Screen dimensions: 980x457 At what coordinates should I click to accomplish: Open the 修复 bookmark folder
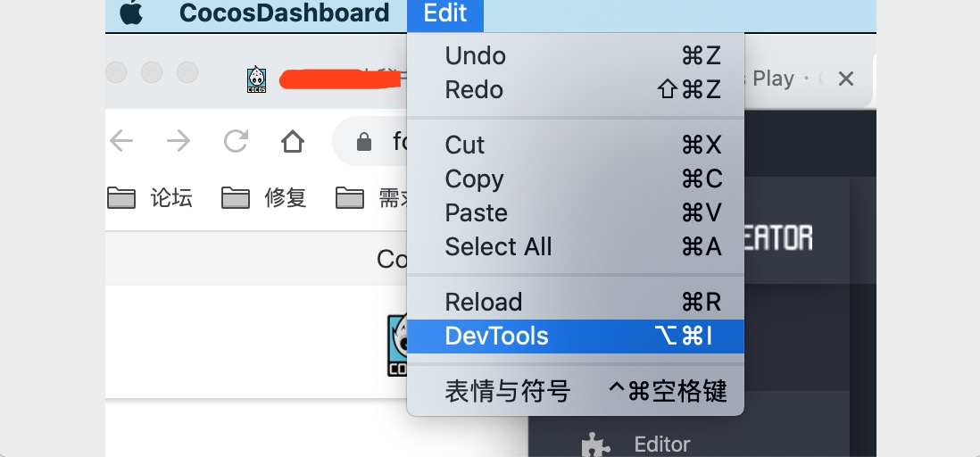(x=264, y=198)
